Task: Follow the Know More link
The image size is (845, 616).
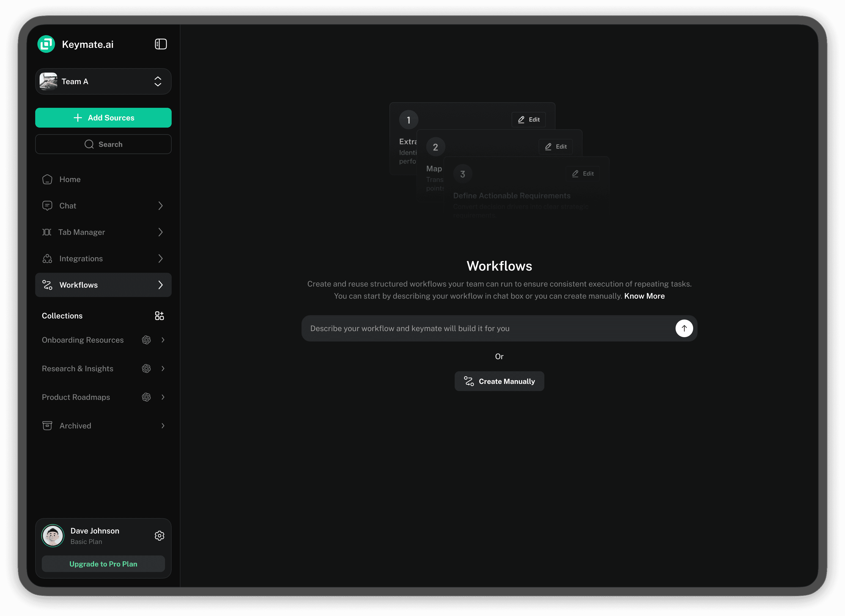Action: [x=644, y=296]
